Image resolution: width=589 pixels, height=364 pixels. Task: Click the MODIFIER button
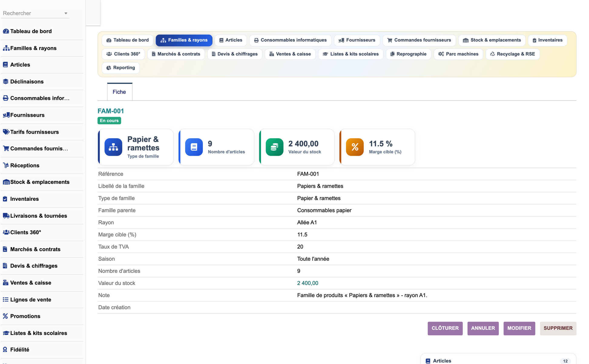pos(519,328)
